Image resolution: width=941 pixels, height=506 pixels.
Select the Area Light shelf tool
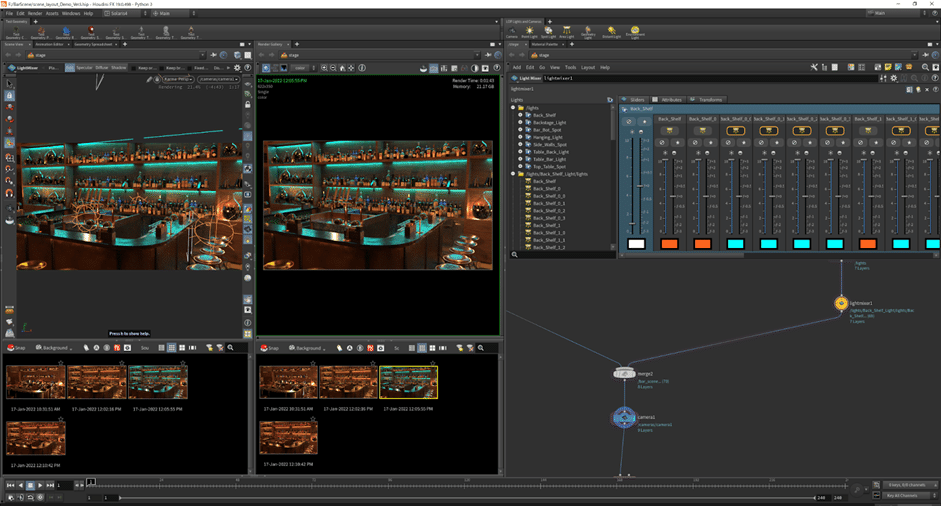pos(566,32)
